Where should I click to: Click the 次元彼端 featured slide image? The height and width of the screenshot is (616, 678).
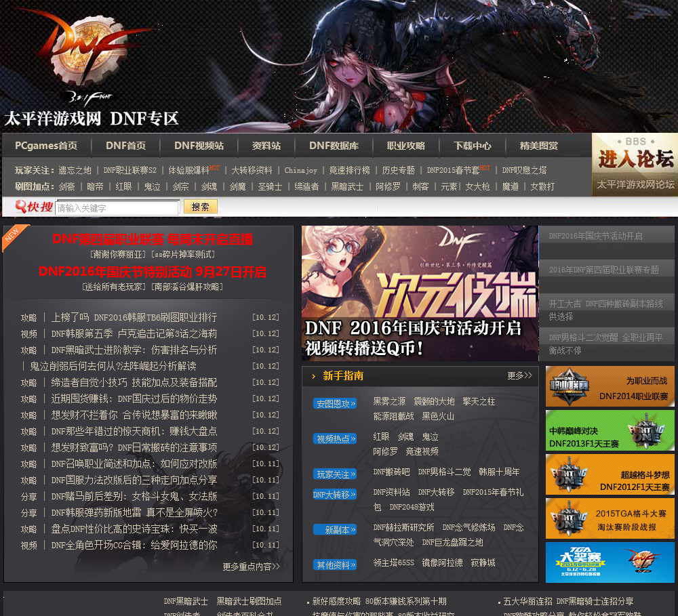420,293
